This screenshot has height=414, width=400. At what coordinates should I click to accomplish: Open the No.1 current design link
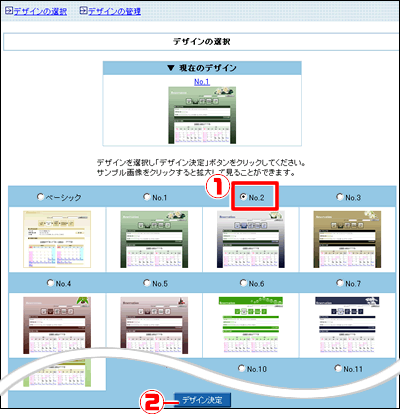[x=202, y=82]
